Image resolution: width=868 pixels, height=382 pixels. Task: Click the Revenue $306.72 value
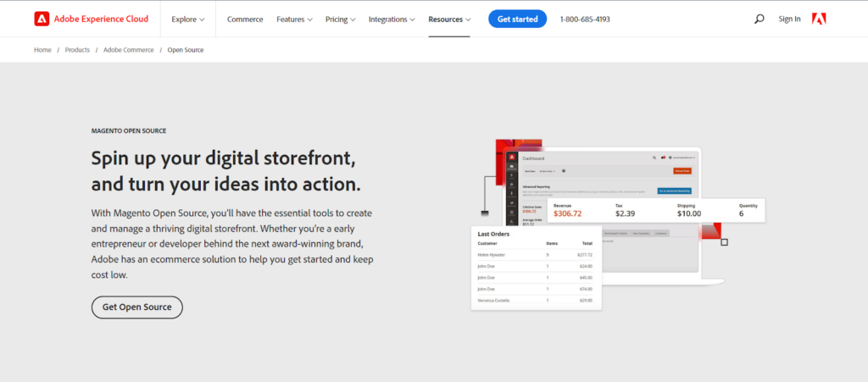click(567, 213)
